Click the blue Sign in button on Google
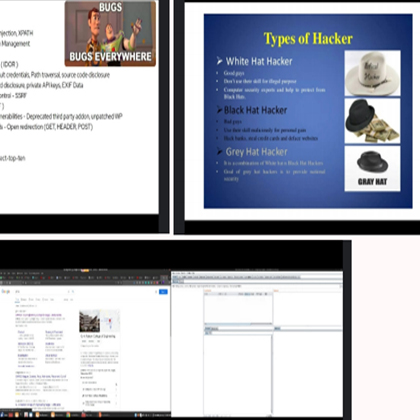The height and width of the screenshot is (420, 420). pos(163,292)
